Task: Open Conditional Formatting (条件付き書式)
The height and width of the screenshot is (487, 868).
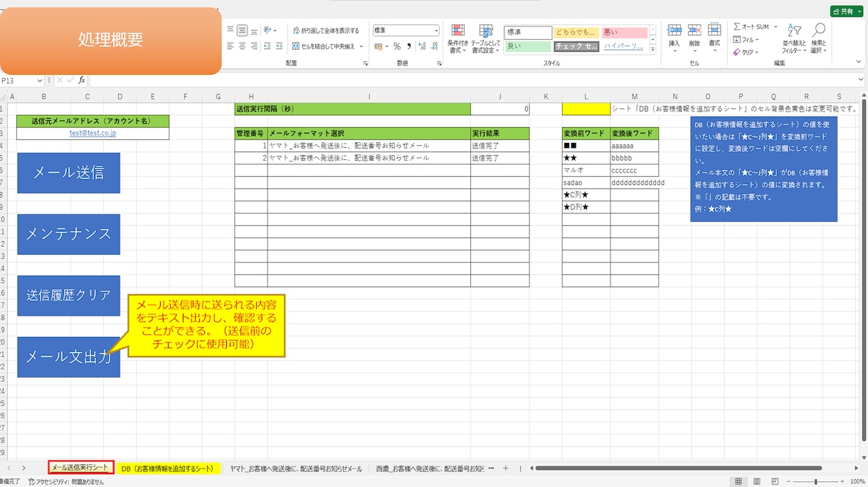Action: pyautogui.click(x=458, y=39)
